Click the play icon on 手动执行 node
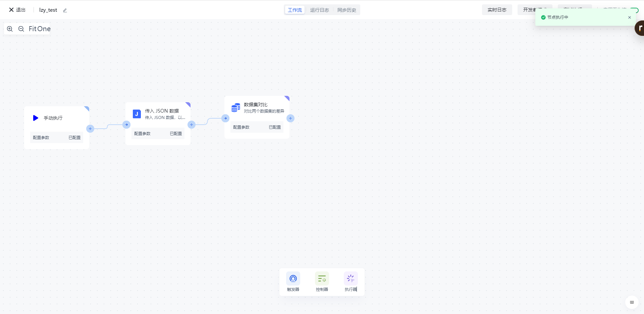644x314 pixels. click(36, 118)
